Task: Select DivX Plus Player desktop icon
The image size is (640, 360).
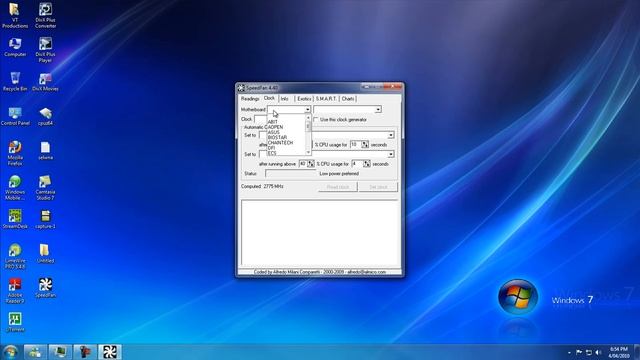Action: (x=45, y=50)
